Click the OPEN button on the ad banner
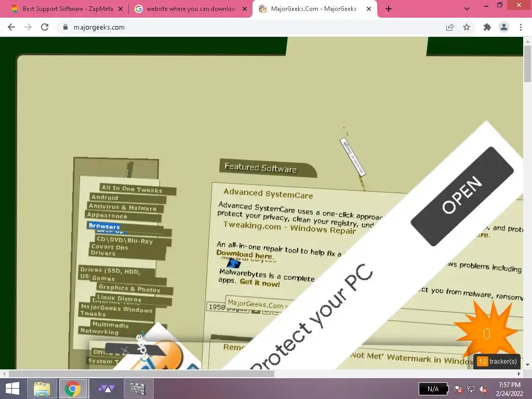Screen dimensions: 532x399 coord(462,196)
